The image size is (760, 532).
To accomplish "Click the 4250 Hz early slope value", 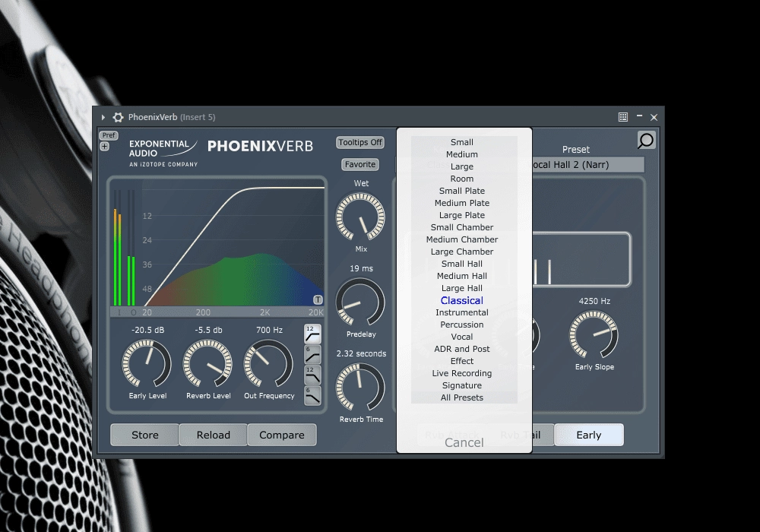I will (594, 302).
